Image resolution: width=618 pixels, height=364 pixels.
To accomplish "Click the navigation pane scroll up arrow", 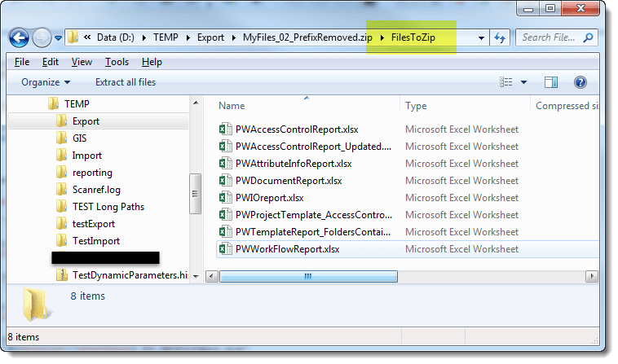I will pyautogui.click(x=196, y=103).
